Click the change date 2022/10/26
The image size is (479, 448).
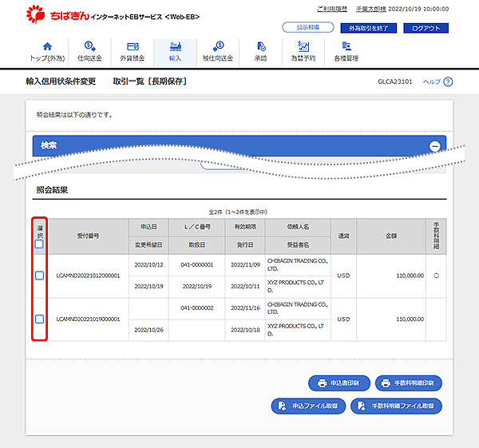tap(148, 330)
